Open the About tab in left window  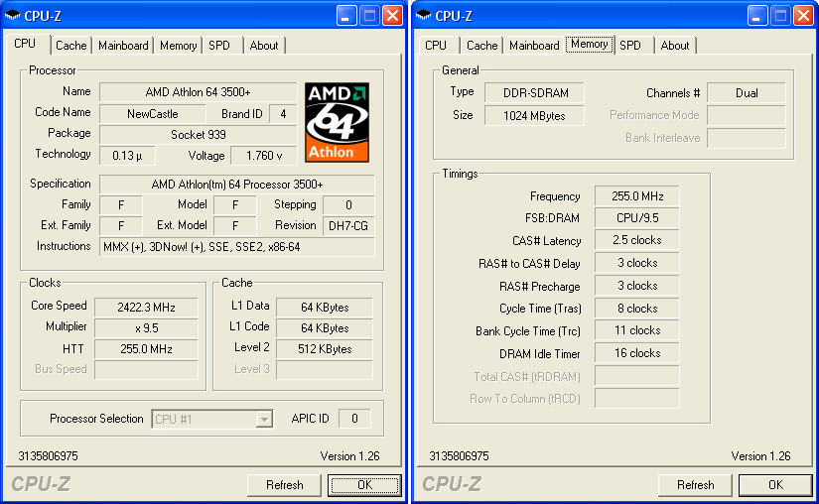(264, 46)
